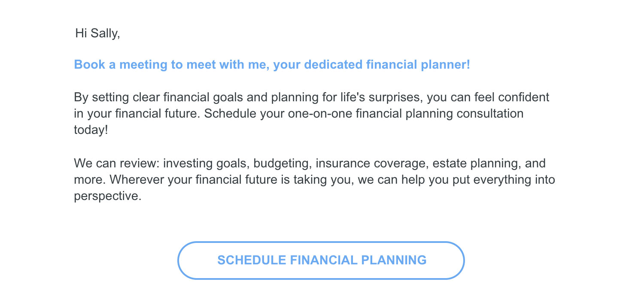Select the word 'budgeting' in second paragraph
Image resolution: width=644 pixels, height=303 pixels.
(x=280, y=164)
